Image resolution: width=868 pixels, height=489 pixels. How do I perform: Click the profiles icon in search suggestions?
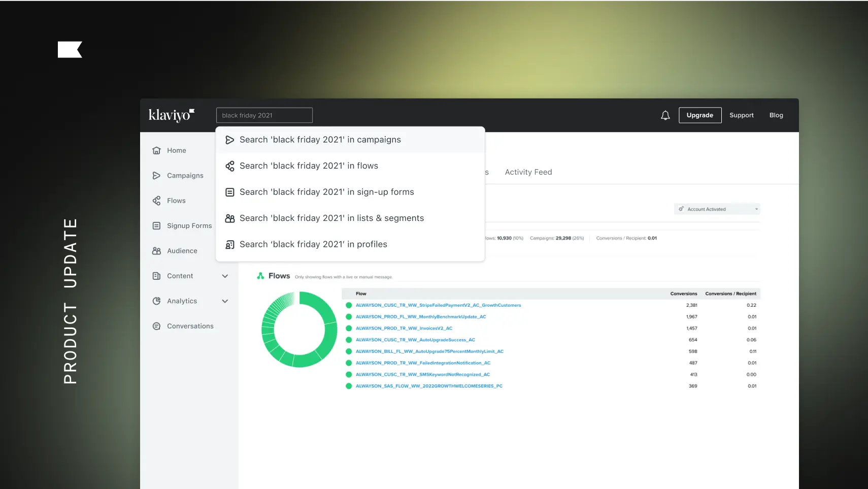point(230,245)
